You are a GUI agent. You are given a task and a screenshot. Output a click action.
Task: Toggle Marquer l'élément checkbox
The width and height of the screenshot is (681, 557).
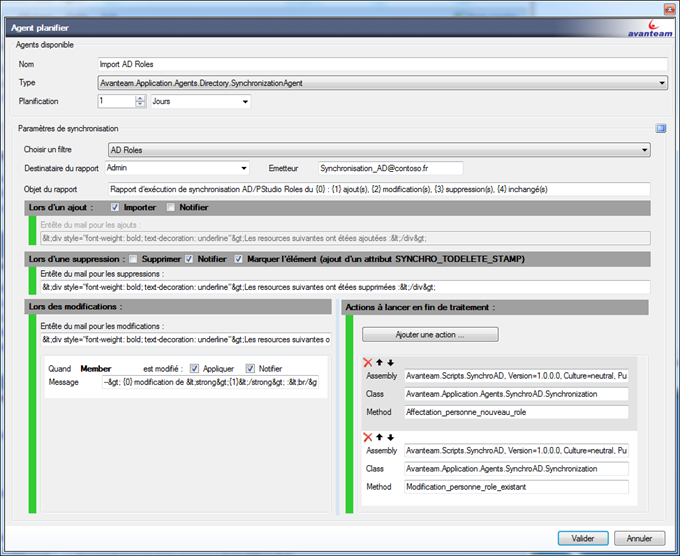(239, 259)
